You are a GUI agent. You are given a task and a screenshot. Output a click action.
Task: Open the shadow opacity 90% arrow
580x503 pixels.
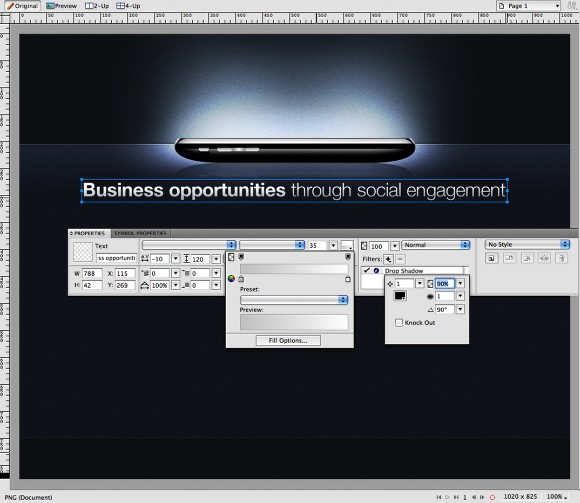coord(460,284)
